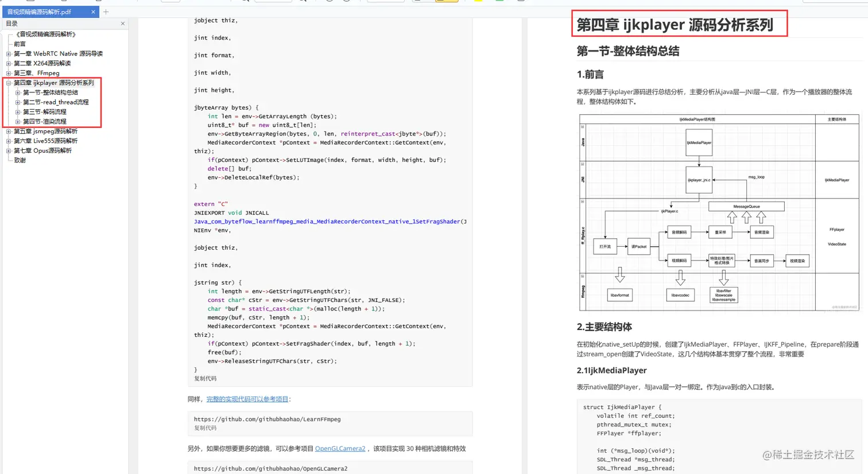
Task: Expand the 第一章 WebRTC Native 源码导读 node
Action: (x=9, y=54)
